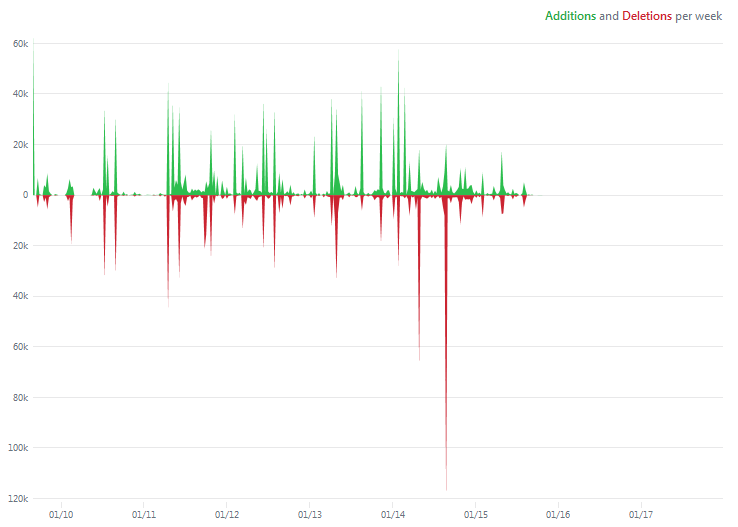The image size is (738, 527).
Task: Click the '0' baseline axis label
Action: (x=25, y=195)
